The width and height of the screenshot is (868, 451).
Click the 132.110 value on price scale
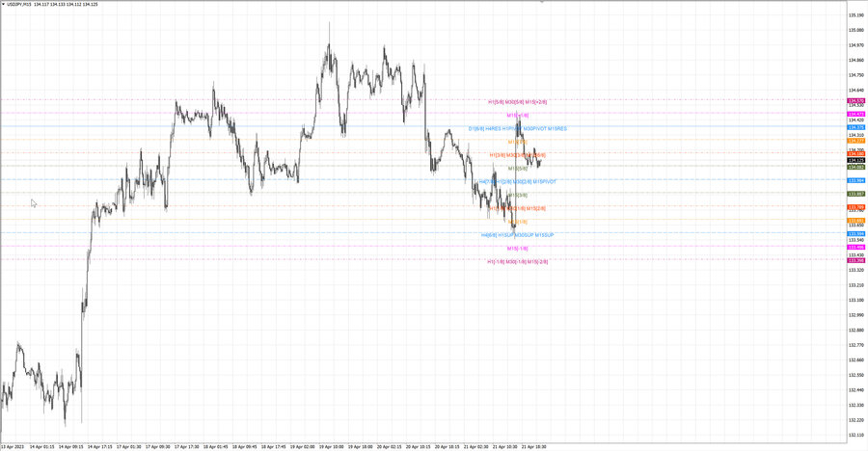[x=855, y=435]
